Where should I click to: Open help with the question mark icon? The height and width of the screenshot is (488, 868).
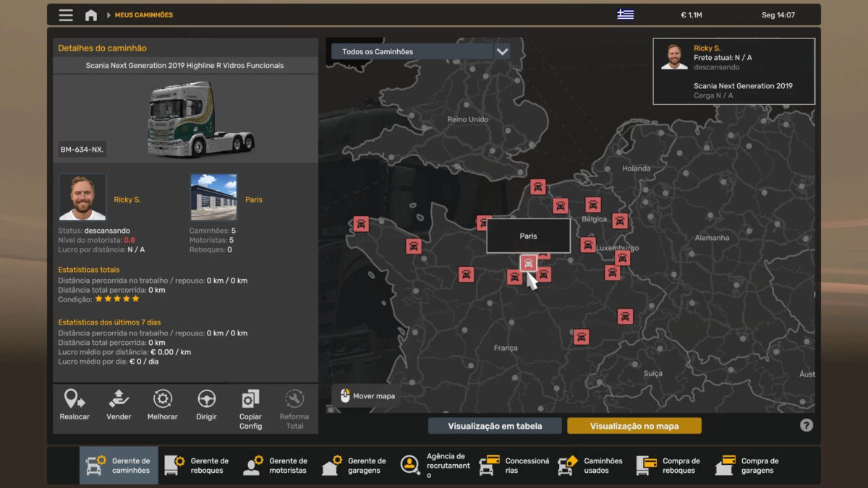(807, 425)
